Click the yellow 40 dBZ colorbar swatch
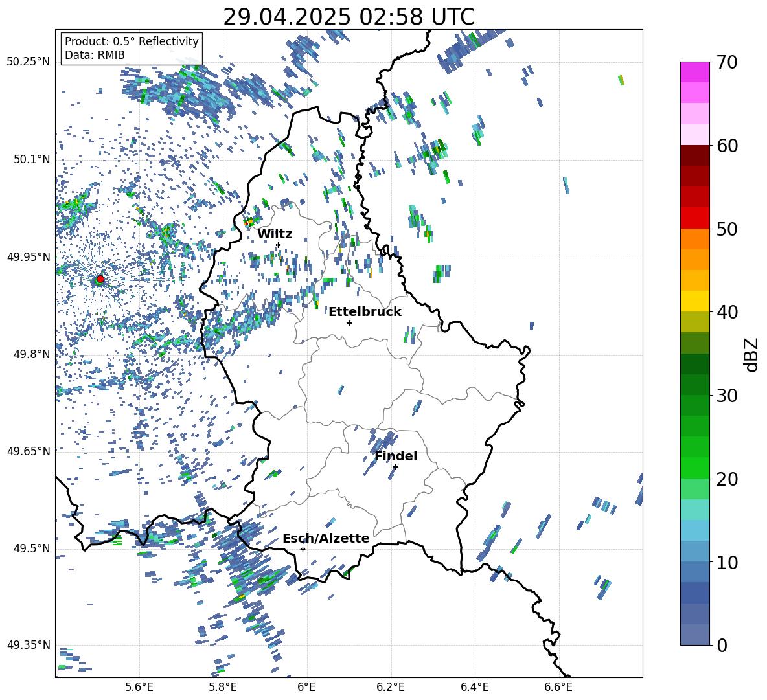 694,301
